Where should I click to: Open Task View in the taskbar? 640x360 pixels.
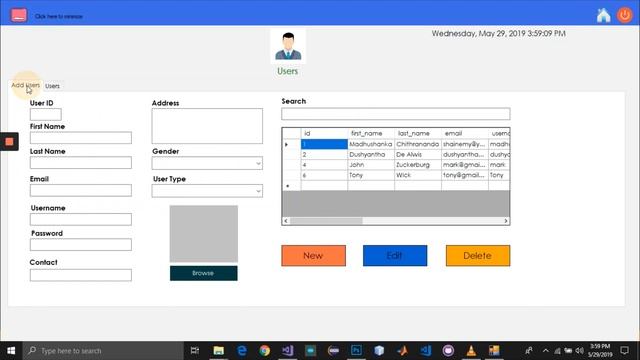point(195,351)
